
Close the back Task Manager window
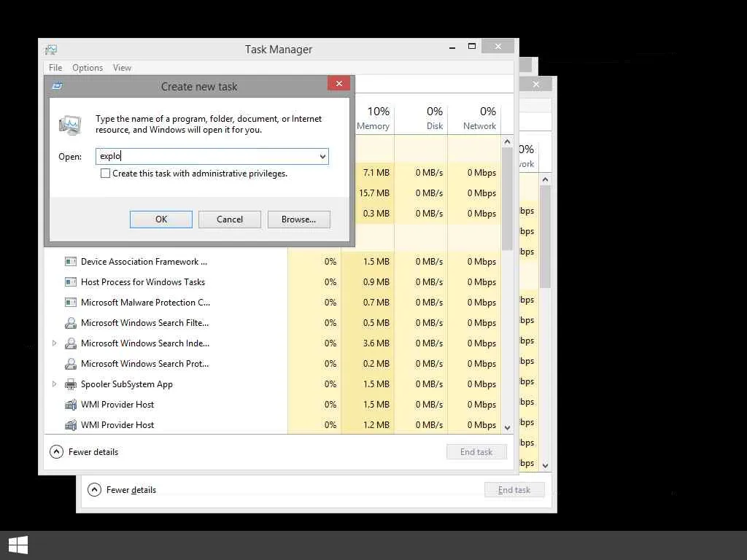tap(536, 84)
